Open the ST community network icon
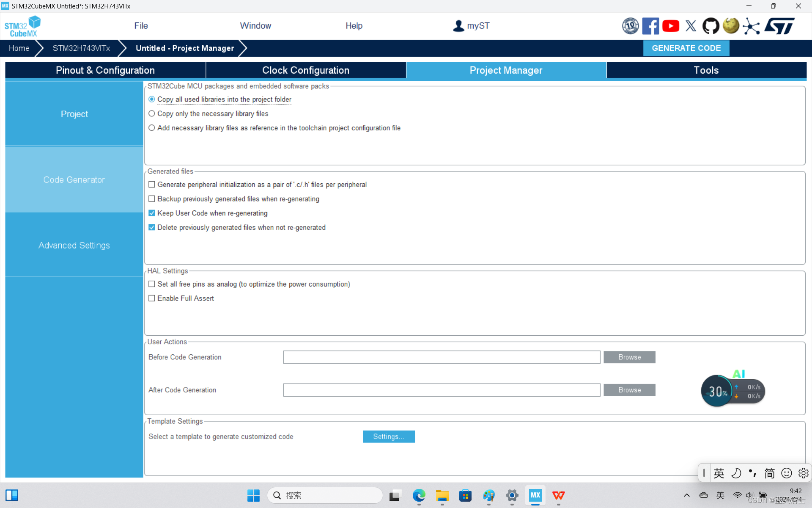The width and height of the screenshot is (812, 508). pyautogui.click(x=751, y=26)
